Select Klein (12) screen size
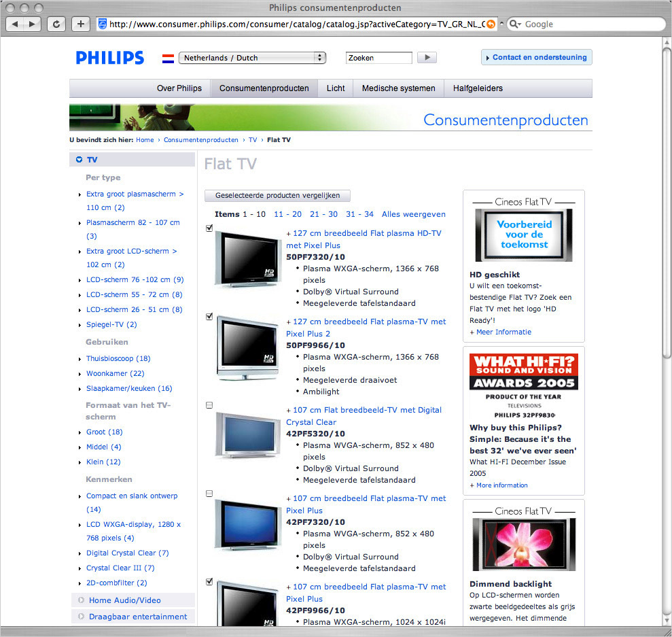This screenshot has width=672, height=637. coord(103,462)
